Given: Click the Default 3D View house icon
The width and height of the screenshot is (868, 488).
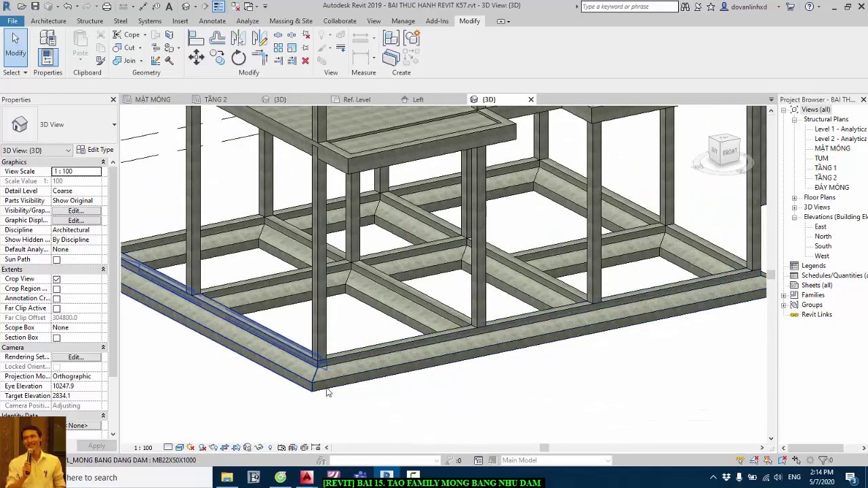Looking at the screenshot, I should pyautogui.click(x=186, y=6).
